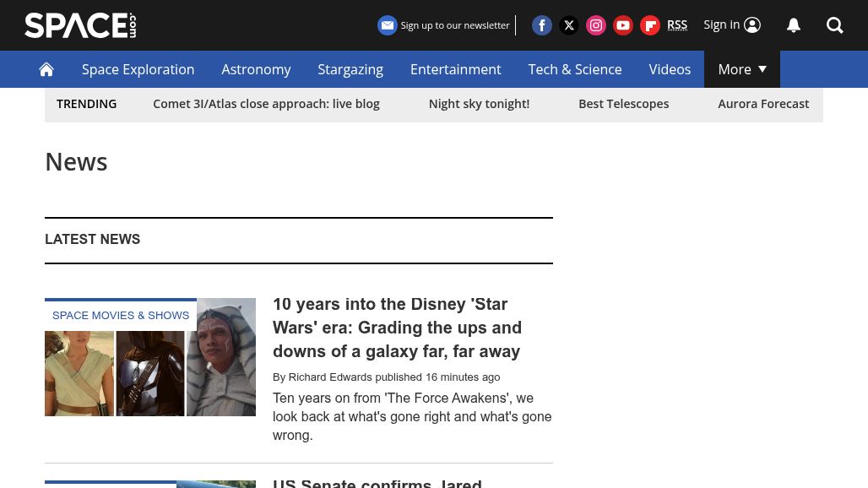Open Comet 3I/Atlas live blog link
The height and width of the screenshot is (488, 868).
[x=266, y=104]
